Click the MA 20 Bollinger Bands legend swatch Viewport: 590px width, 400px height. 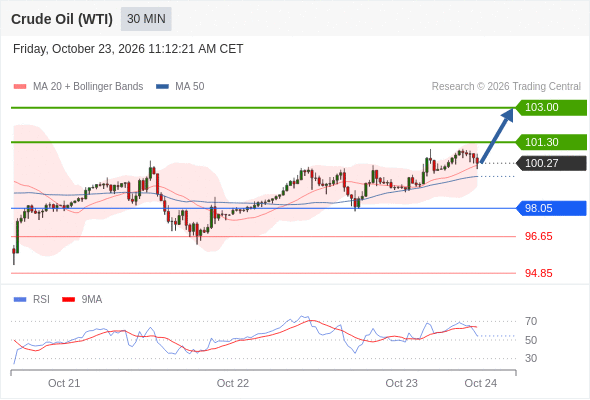pyautogui.click(x=20, y=87)
